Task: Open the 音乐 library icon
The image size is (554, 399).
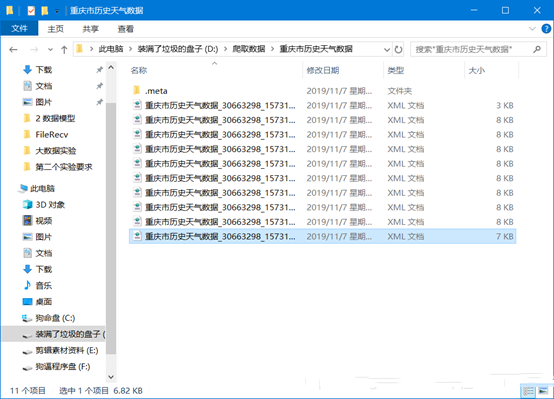Action: click(x=27, y=285)
